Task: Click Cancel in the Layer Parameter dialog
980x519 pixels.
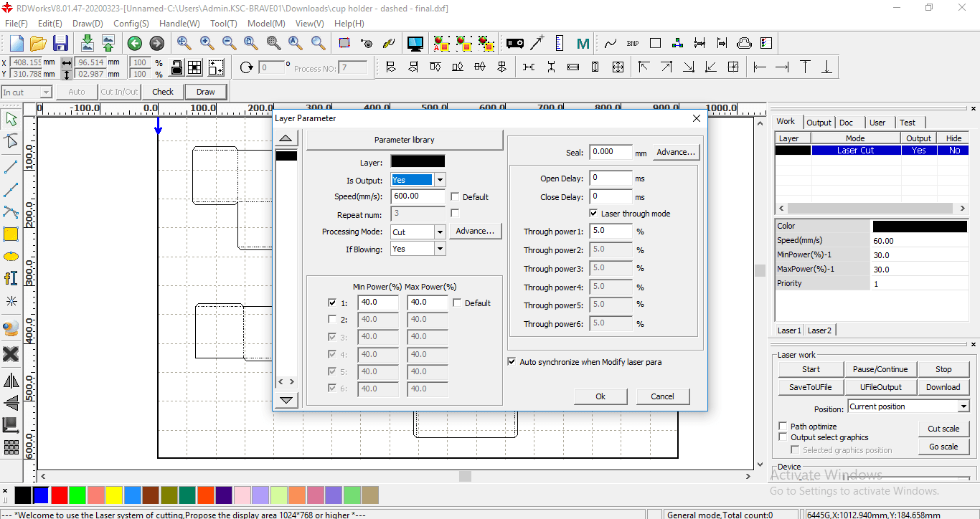Action: pos(662,396)
